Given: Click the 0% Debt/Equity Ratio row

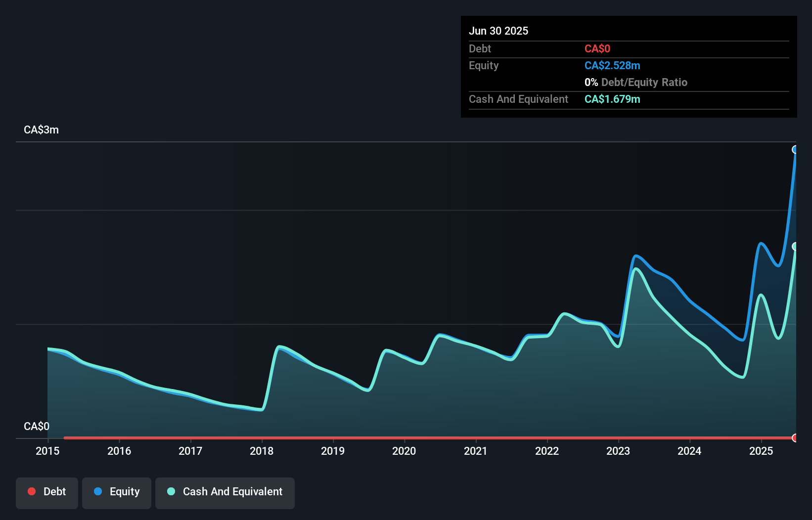Looking at the screenshot, I should coord(636,82).
